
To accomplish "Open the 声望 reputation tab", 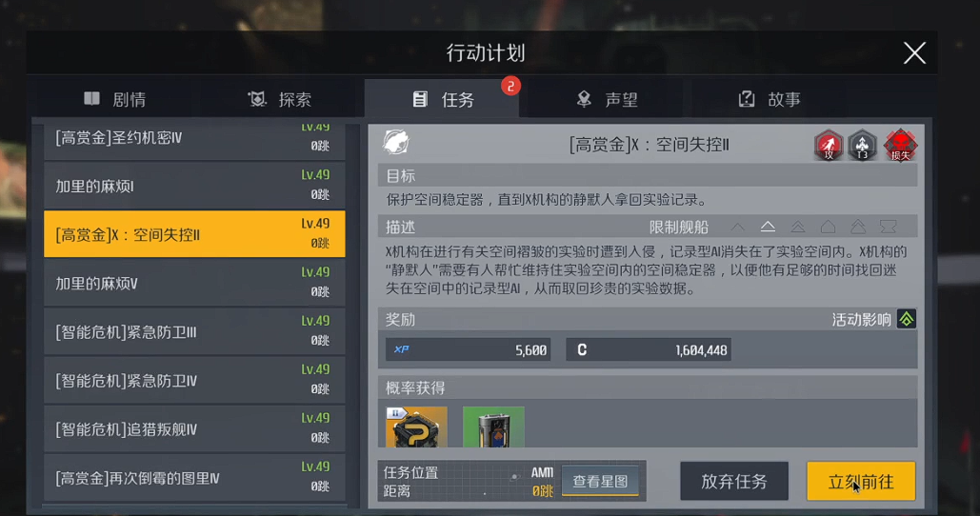I will point(607,99).
